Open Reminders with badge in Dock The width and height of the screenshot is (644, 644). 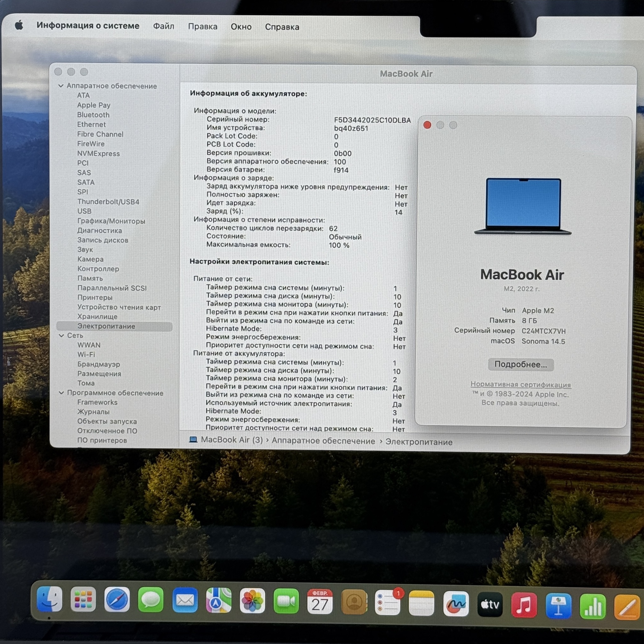tap(388, 602)
